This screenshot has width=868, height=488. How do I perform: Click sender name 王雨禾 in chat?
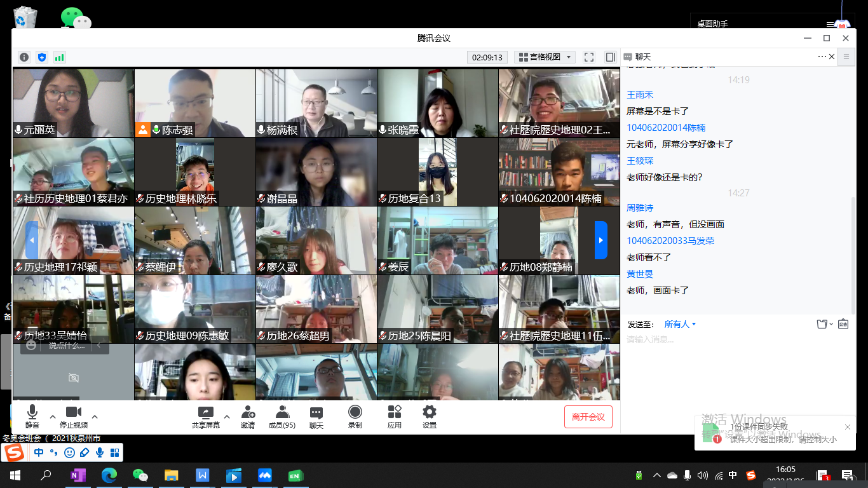coord(640,95)
